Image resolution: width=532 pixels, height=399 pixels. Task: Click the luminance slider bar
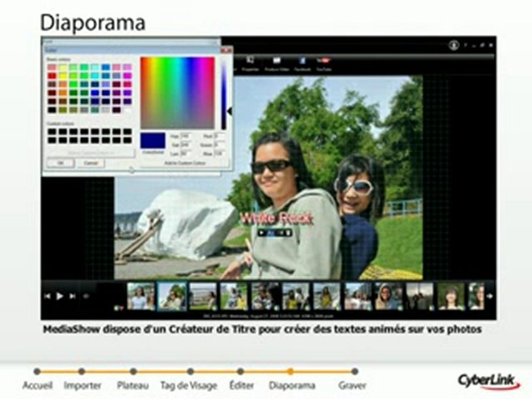point(223,93)
